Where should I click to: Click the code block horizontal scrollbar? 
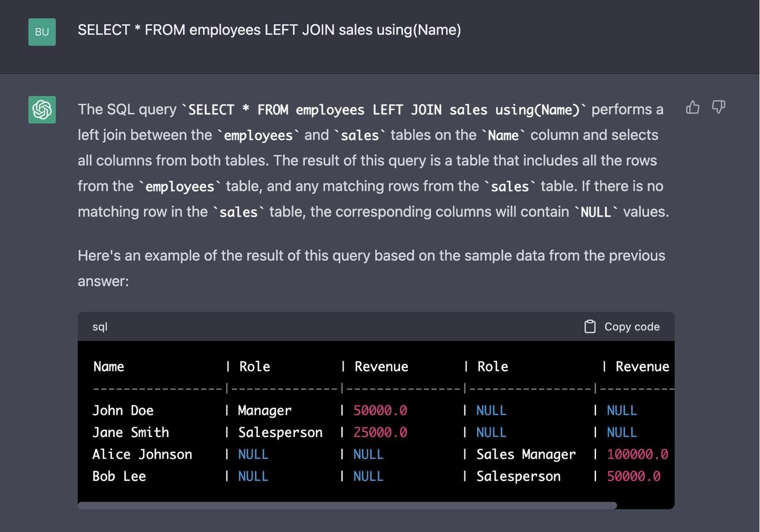347,505
